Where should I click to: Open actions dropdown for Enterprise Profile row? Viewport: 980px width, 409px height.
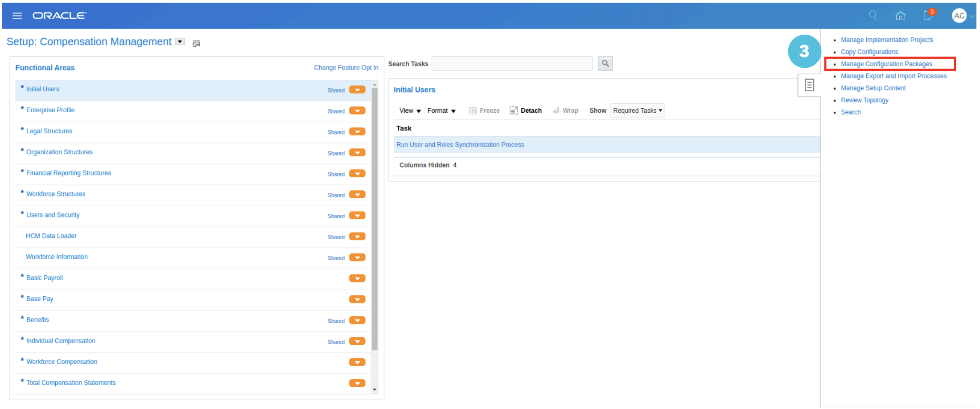357,110
